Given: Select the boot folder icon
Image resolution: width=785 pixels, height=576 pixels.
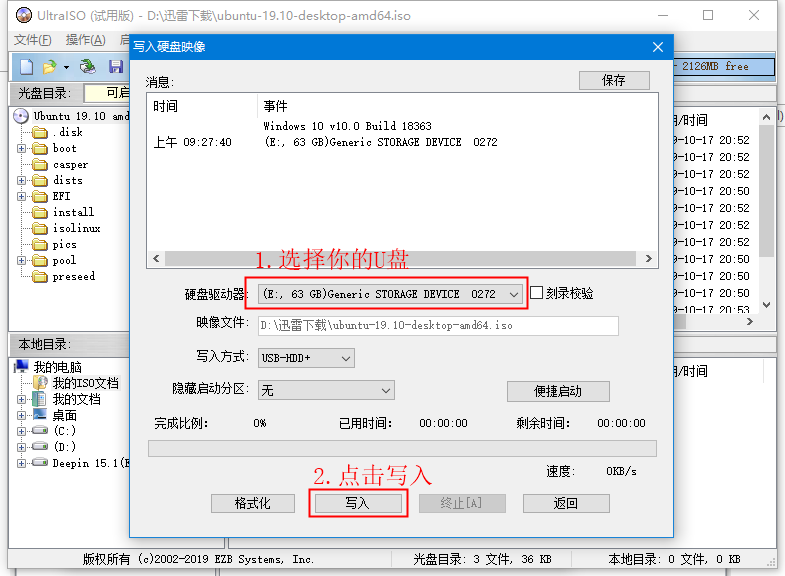Looking at the screenshot, I should pos(40,149).
